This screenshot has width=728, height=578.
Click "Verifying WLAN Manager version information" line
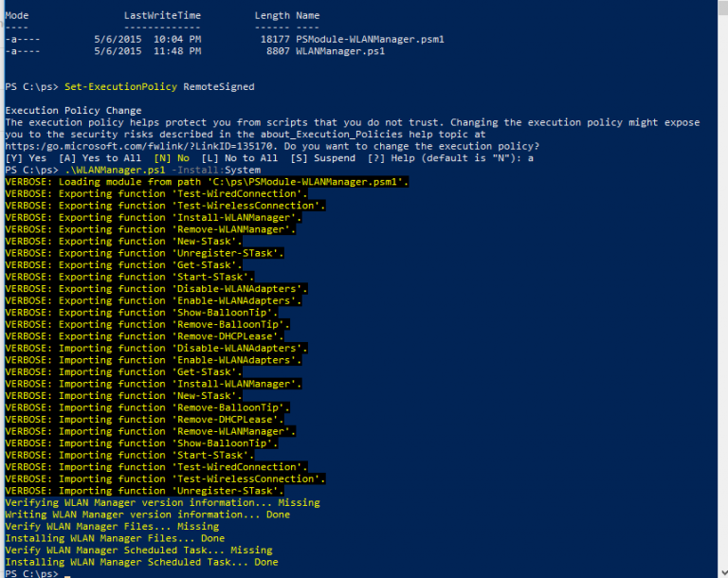click(x=162, y=503)
